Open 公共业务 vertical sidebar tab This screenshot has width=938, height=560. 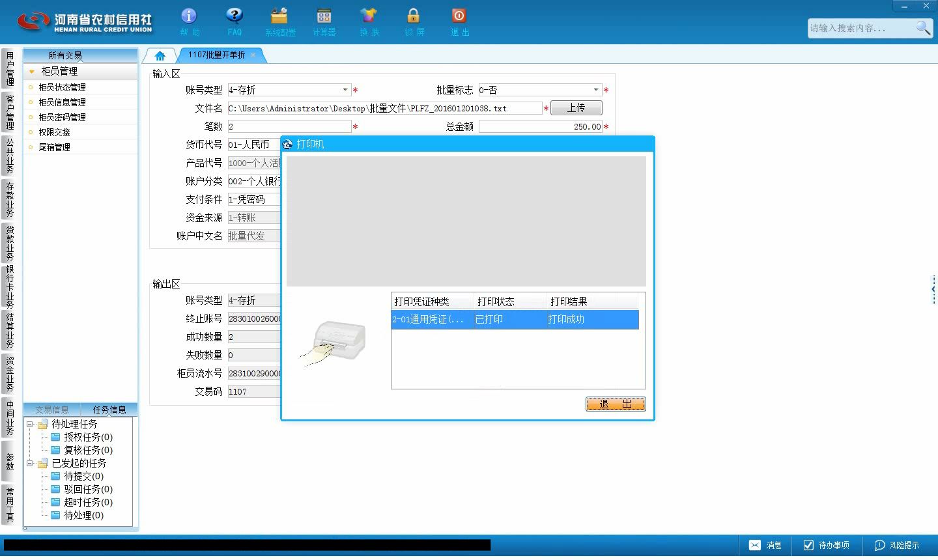tap(9, 156)
